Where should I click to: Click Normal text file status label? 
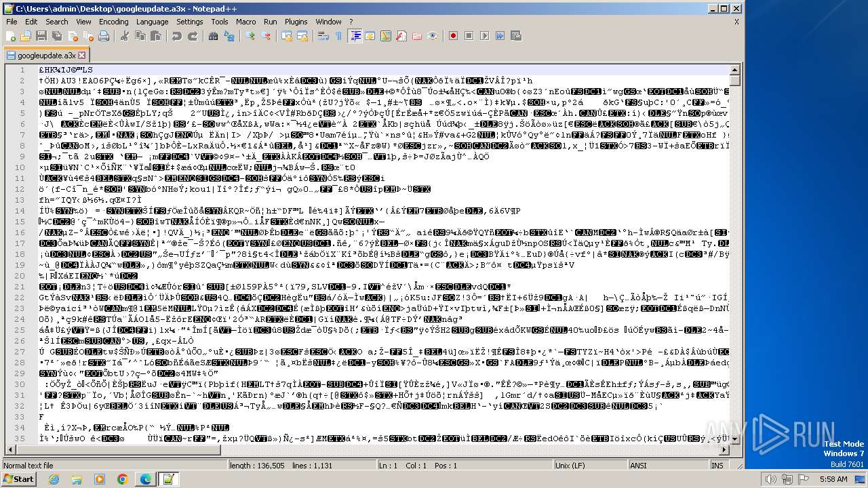coord(28,466)
